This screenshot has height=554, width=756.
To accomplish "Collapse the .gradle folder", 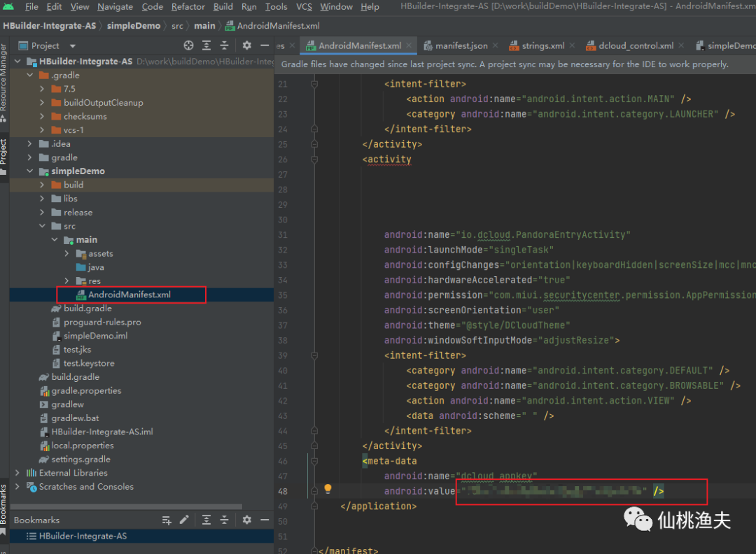I will [30, 75].
